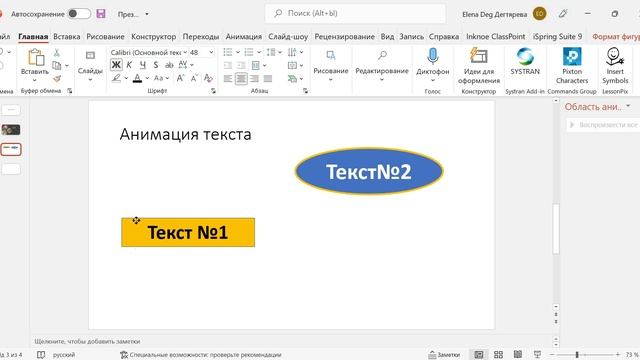
Task: Toggle italic (К) formatting
Action: pyautogui.click(x=129, y=65)
